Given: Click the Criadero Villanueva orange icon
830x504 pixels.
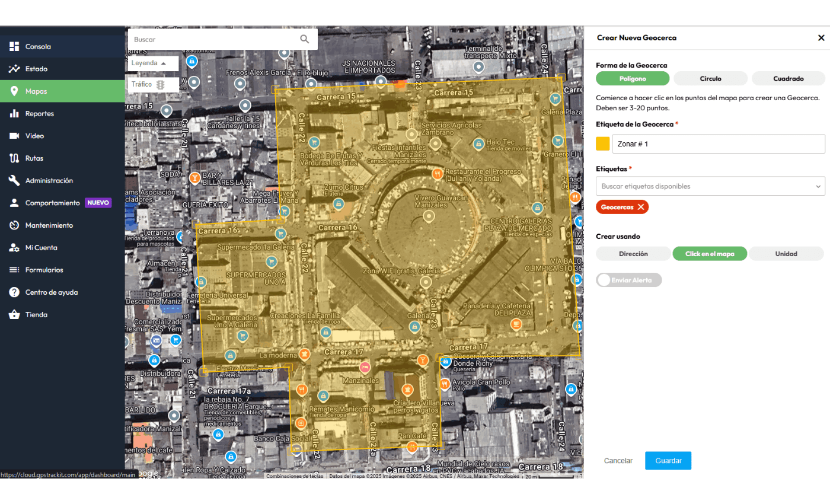Looking at the screenshot, I should [x=408, y=389].
